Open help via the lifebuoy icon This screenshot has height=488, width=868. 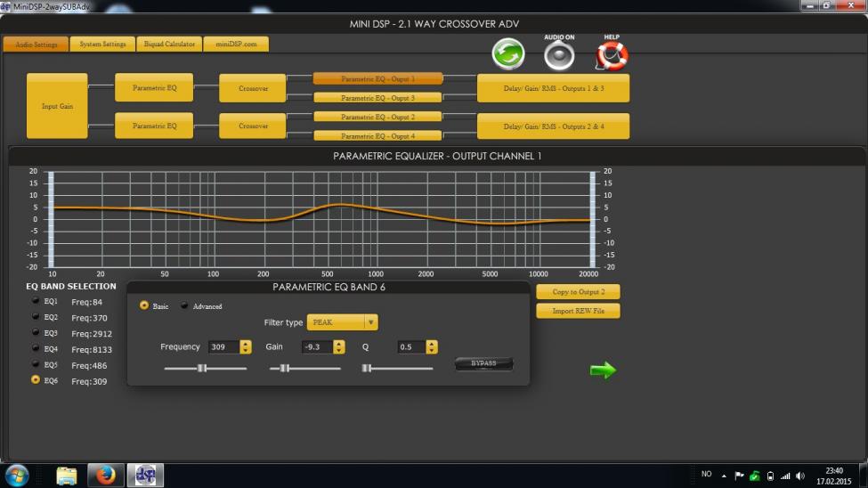pyautogui.click(x=612, y=55)
